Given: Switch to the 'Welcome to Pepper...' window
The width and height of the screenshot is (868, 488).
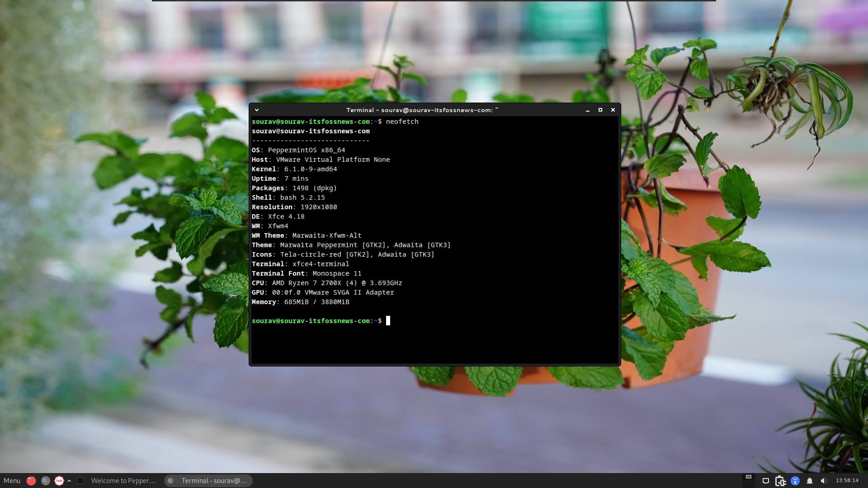Looking at the screenshot, I should (123, 481).
